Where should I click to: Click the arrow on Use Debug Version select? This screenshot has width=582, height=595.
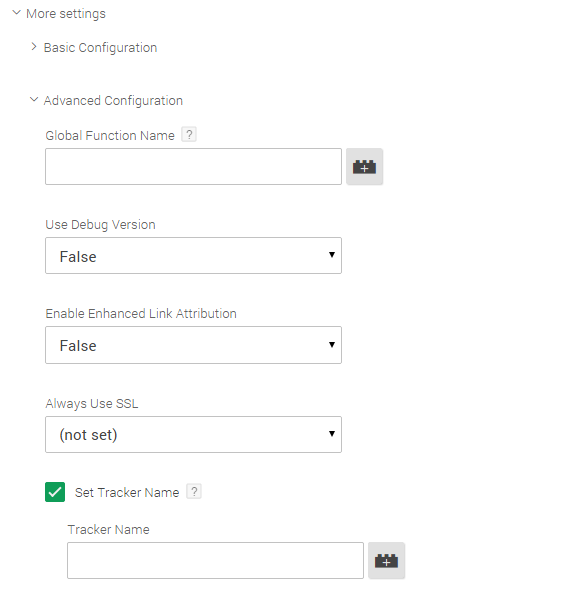pyautogui.click(x=332, y=255)
